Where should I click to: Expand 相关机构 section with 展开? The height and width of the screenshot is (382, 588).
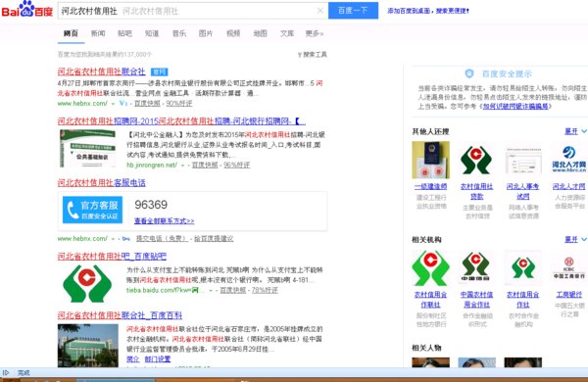(575, 239)
